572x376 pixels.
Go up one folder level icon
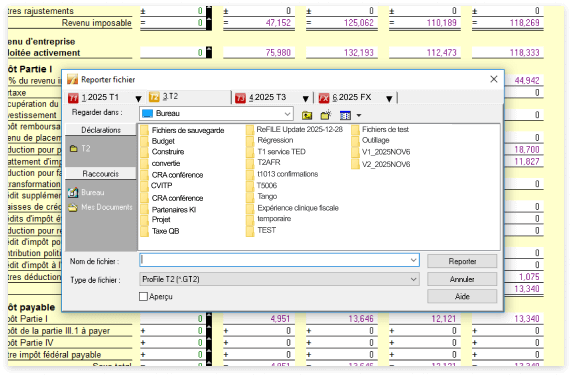coord(307,115)
